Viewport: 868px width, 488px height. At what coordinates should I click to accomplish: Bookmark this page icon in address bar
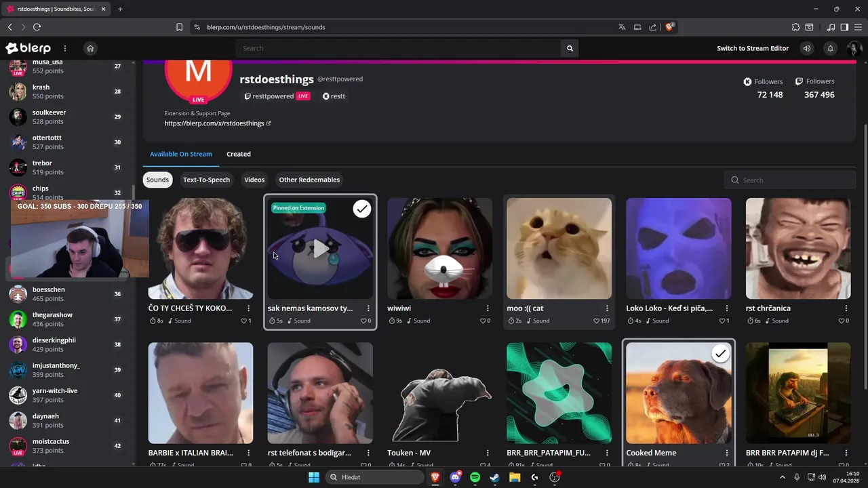pyautogui.click(x=179, y=27)
